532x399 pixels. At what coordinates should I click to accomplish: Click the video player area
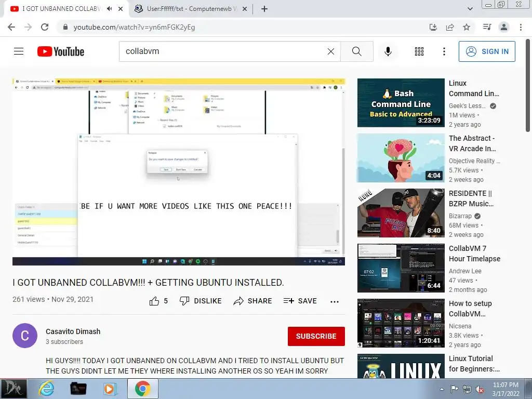pos(179,171)
